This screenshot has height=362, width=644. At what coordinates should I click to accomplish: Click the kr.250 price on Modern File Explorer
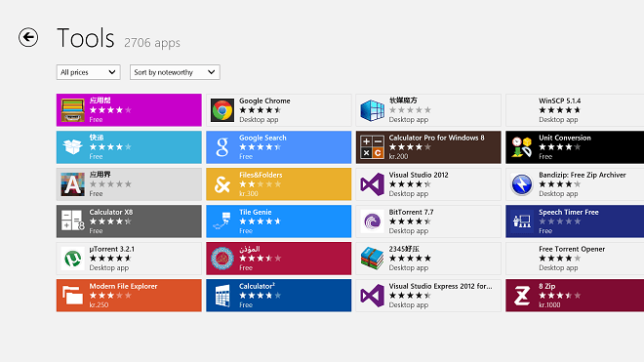99,304
